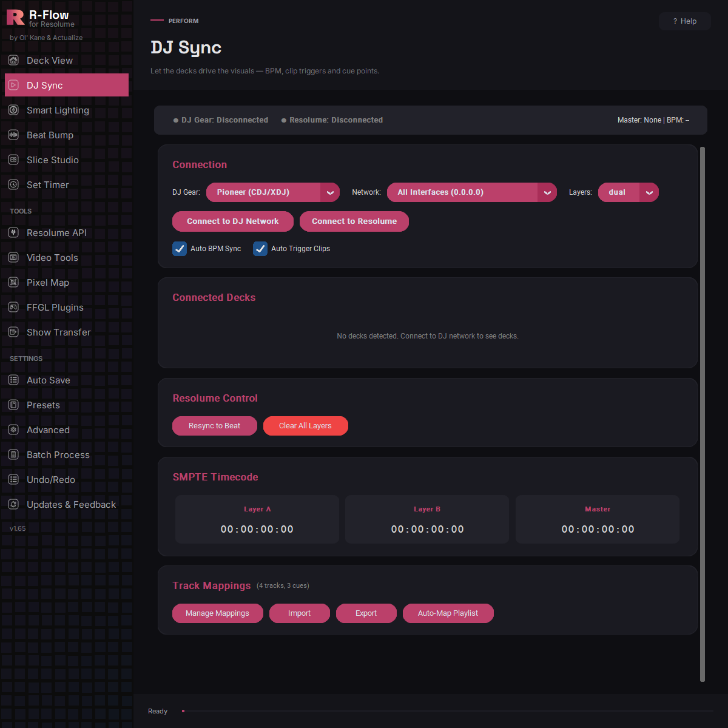This screenshot has width=728, height=728.
Task: Click the No decks detected message
Action: tap(428, 336)
